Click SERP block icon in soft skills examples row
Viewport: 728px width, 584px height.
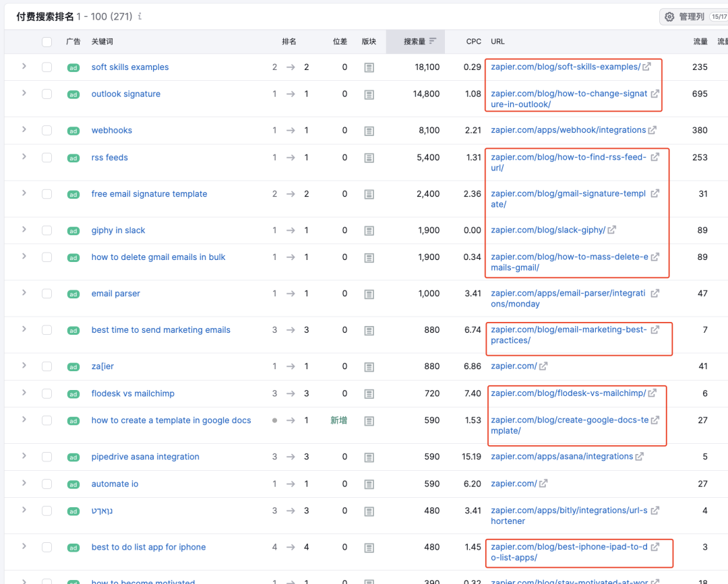pos(369,68)
